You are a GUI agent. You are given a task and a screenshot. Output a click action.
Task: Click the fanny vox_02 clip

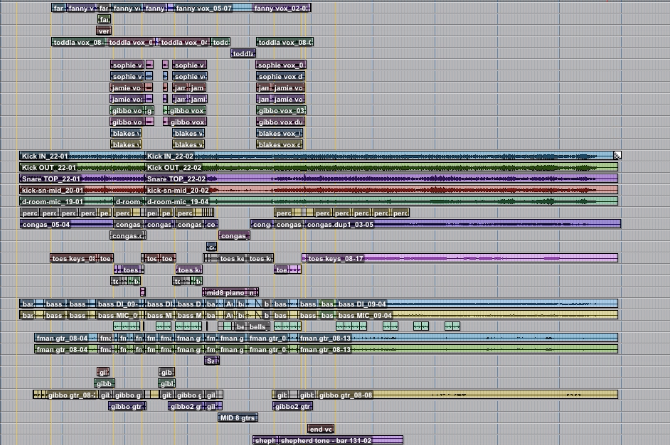tap(283, 8)
